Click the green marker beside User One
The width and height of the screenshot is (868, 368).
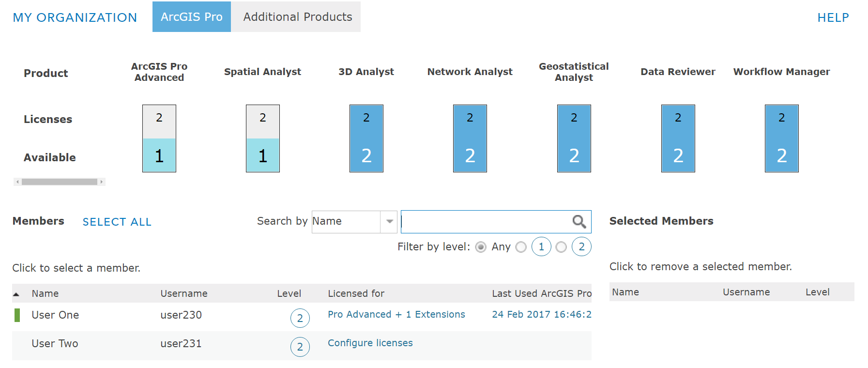[17, 315]
